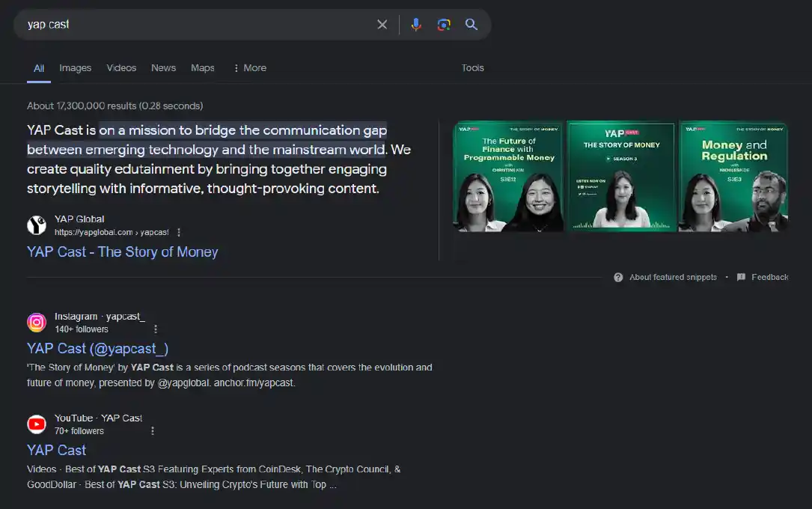Open the Tools filter options
This screenshot has height=509, width=812.
click(472, 68)
